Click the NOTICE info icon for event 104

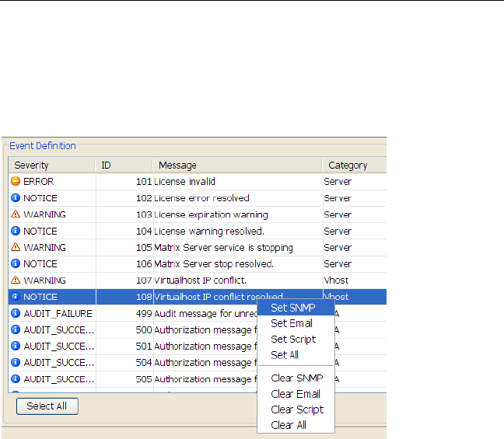16,231
